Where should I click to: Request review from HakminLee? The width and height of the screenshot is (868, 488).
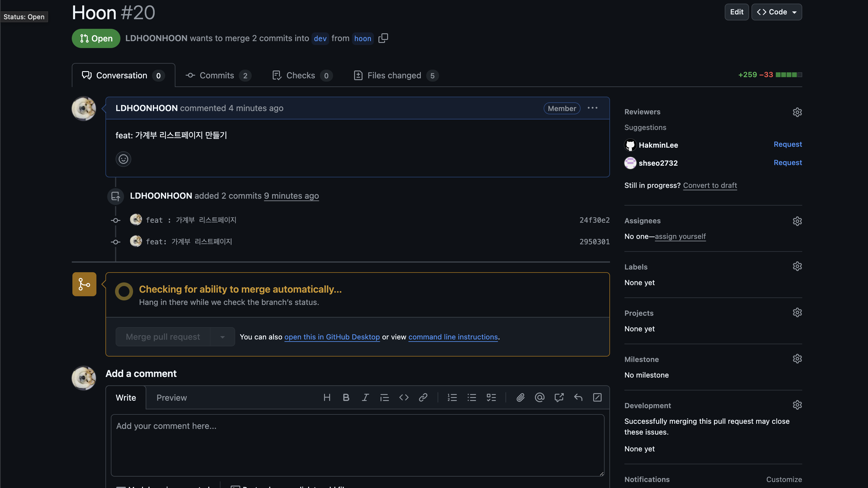[x=788, y=144]
